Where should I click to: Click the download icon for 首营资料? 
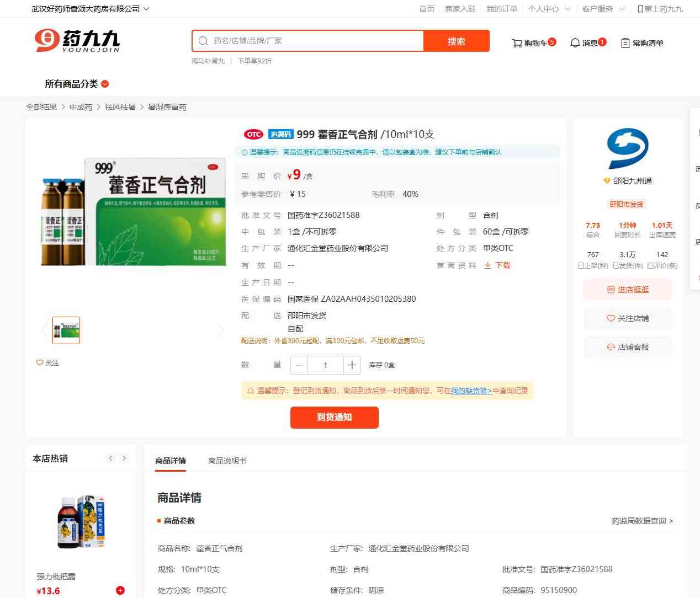pyautogui.click(x=487, y=265)
